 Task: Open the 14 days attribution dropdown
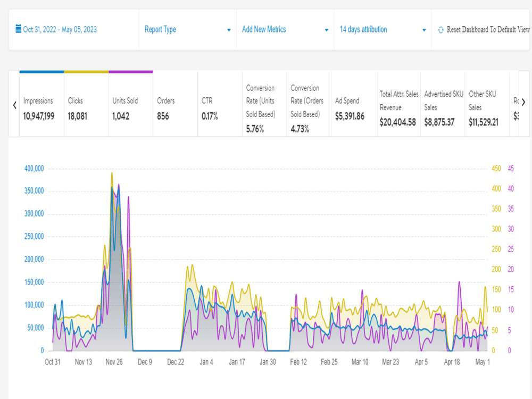(x=383, y=29)
